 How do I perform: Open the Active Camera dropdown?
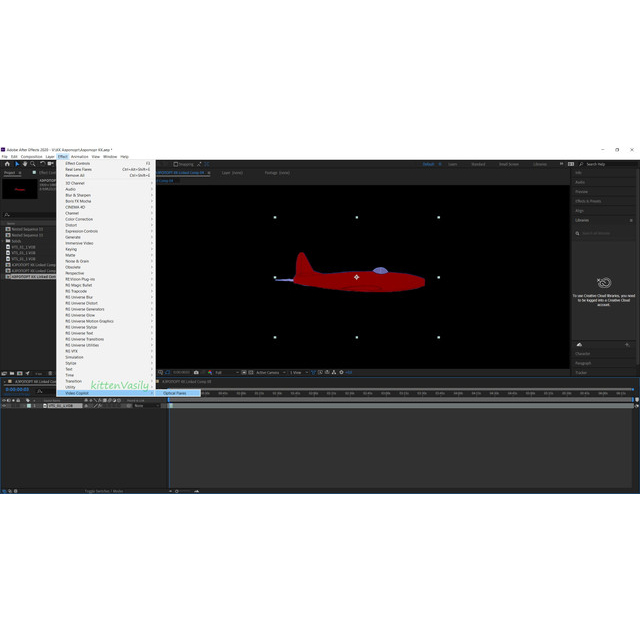click(x=271, y=372)
